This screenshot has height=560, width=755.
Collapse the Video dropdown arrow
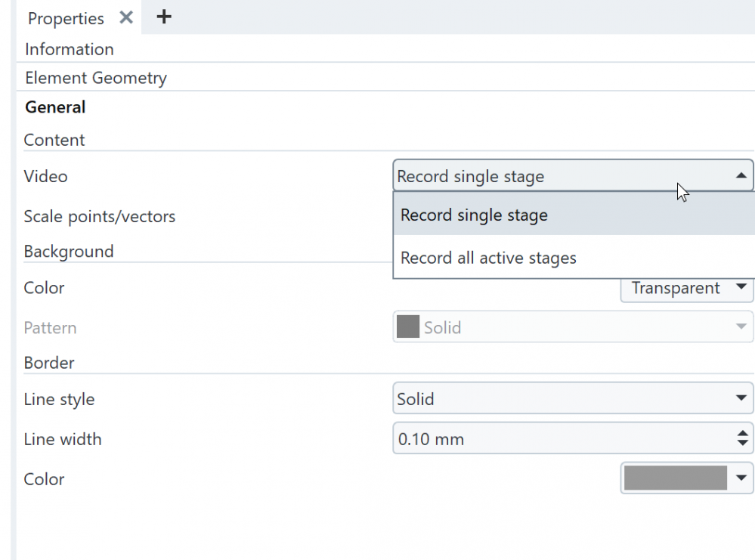point(741,176)
